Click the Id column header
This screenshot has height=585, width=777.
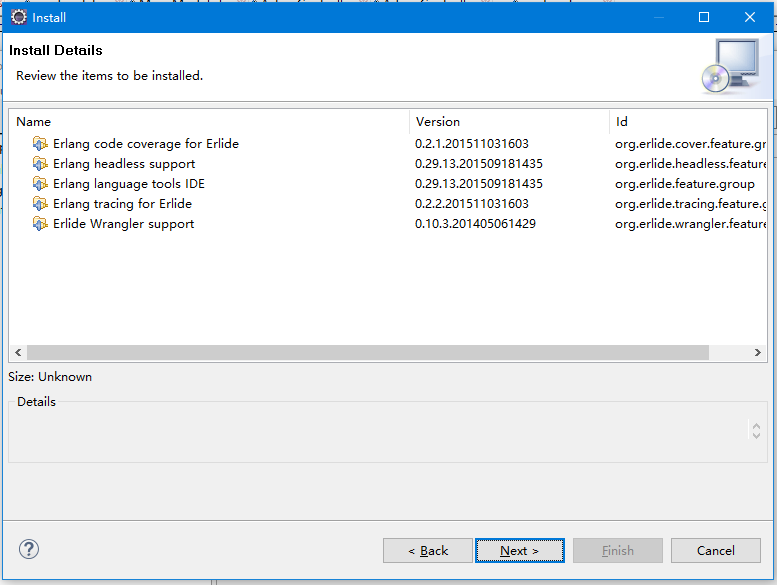[688, 122]
